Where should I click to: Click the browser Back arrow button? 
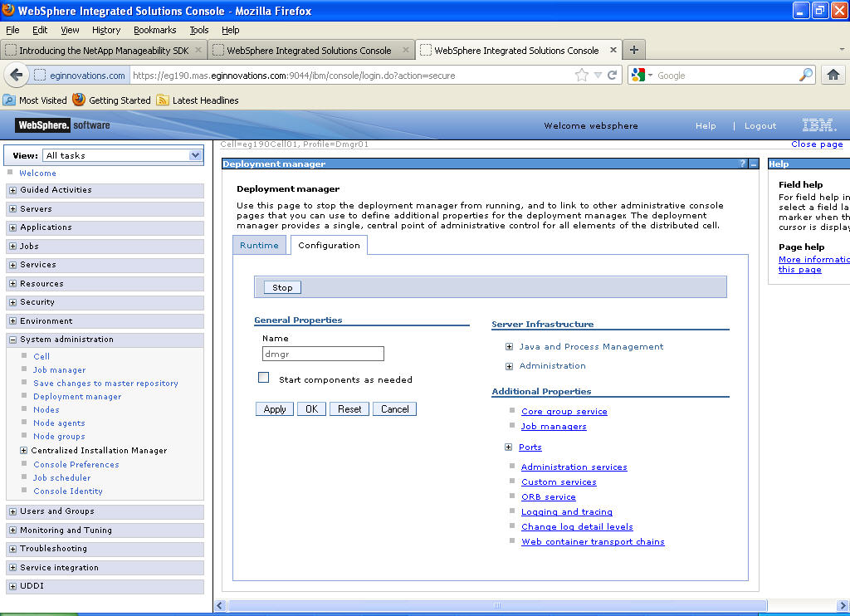pos(17,75)
